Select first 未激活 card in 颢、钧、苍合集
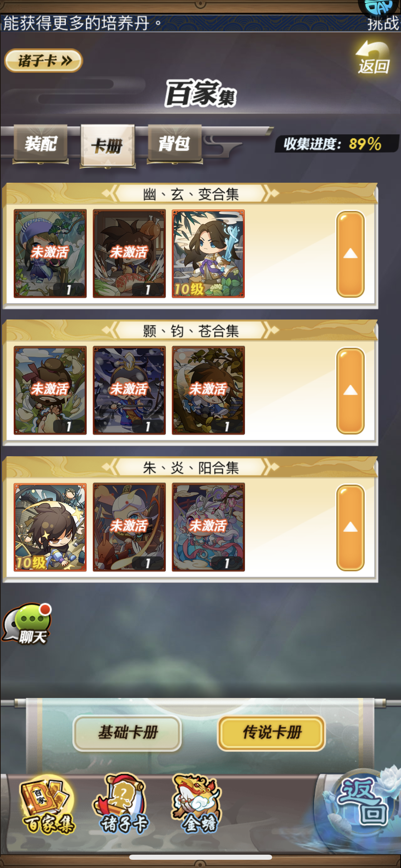The image size is (401, 868). point(50,390)
